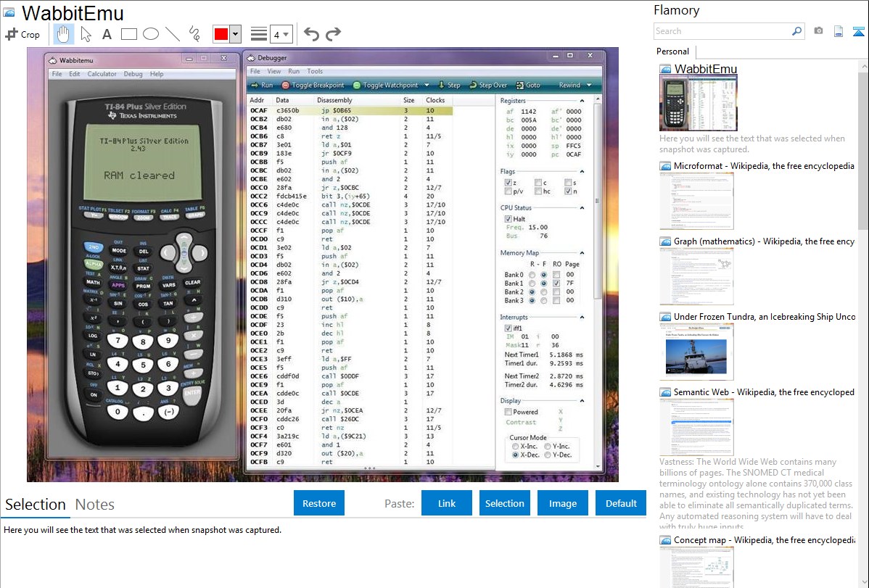Image resolution: width=869 pixels, height=588 pixels.
Task: Click the Toggle Watchpoint icon
Action: tap(357, 86)
